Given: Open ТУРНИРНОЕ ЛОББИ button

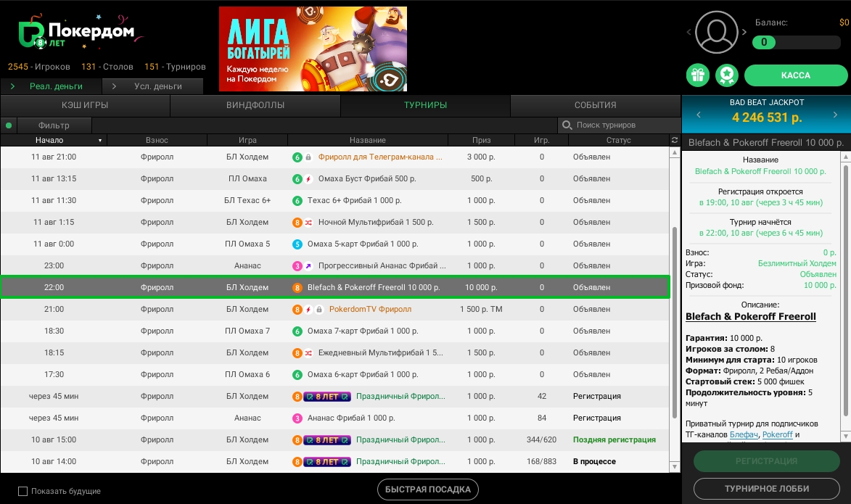Looking at the screenshot, I should (766, 489).
